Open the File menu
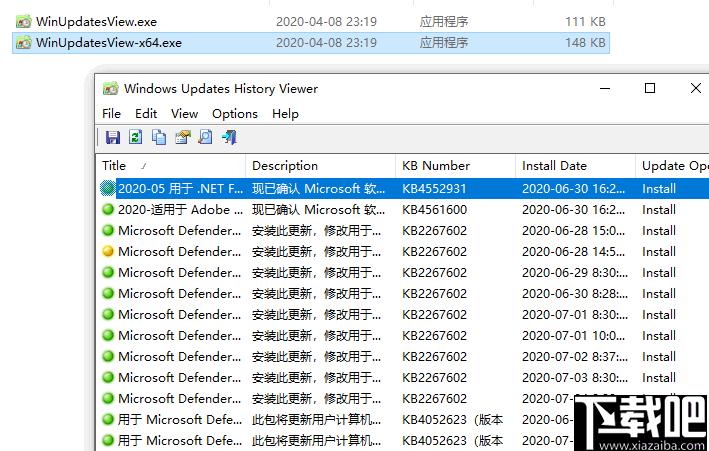This screenshot has height=451, width=709. (111, 114)
